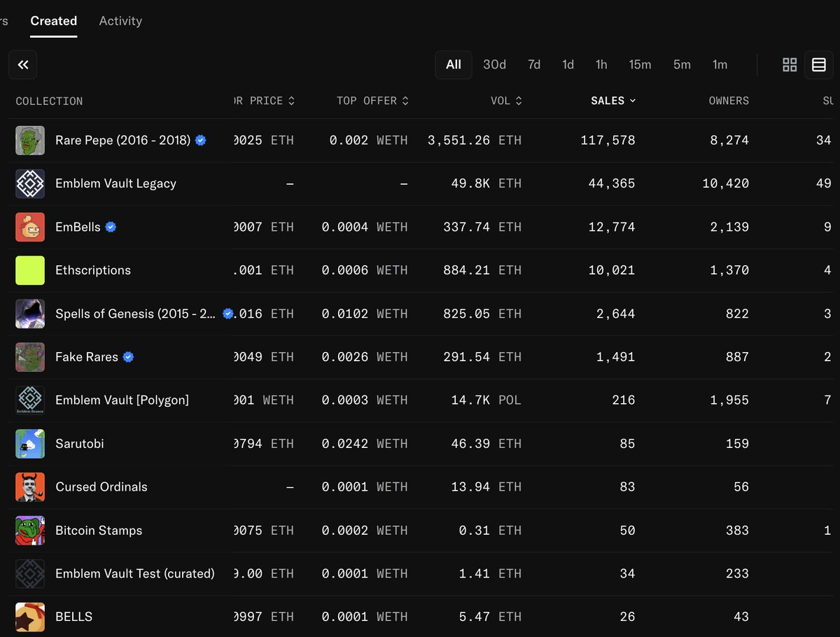This screenshot has width=840, height=637.
Task: Open Cursed Ordinals collection name
Action: 101,487
